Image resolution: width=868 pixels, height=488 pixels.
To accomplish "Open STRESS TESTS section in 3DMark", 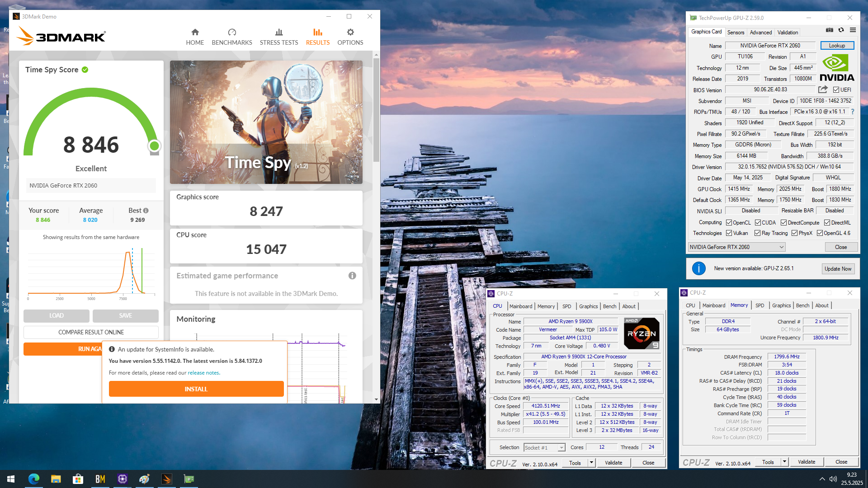I will coord(279,37).
